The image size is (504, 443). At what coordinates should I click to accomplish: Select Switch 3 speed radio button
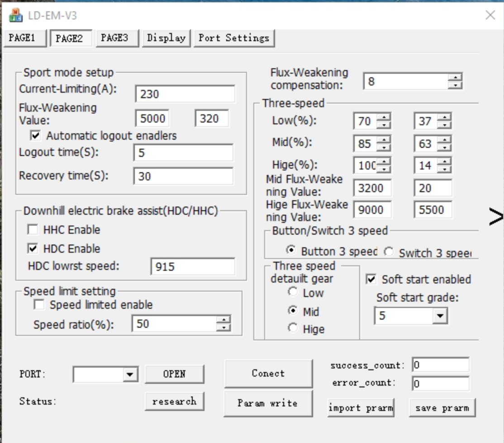coord(389,252)
